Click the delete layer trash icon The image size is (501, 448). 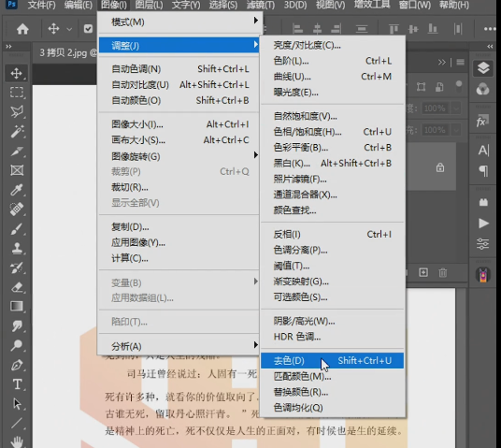point(443,273)
